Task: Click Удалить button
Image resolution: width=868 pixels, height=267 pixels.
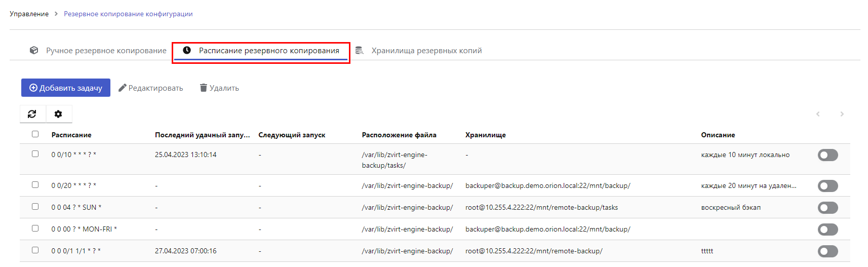Action: click(x=219, y=88)
